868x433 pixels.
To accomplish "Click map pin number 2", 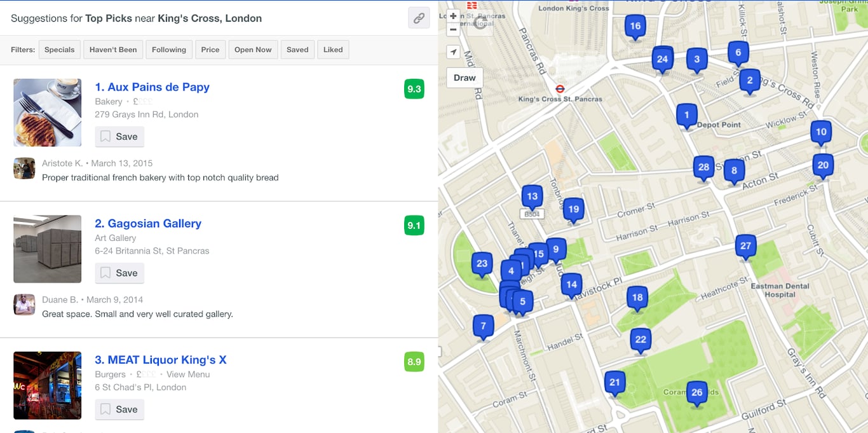I will point(750,81).
